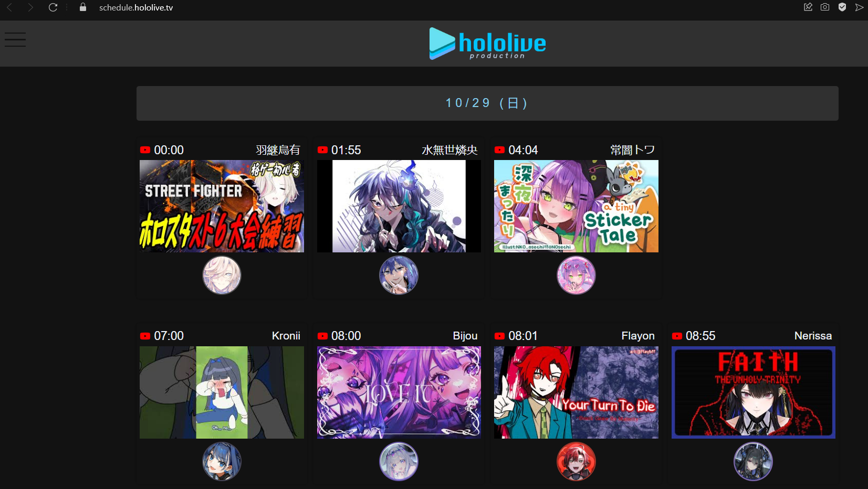
Task: Open Bijou's LOVE IT stream thumbnail
Action: tap(399, 392)
